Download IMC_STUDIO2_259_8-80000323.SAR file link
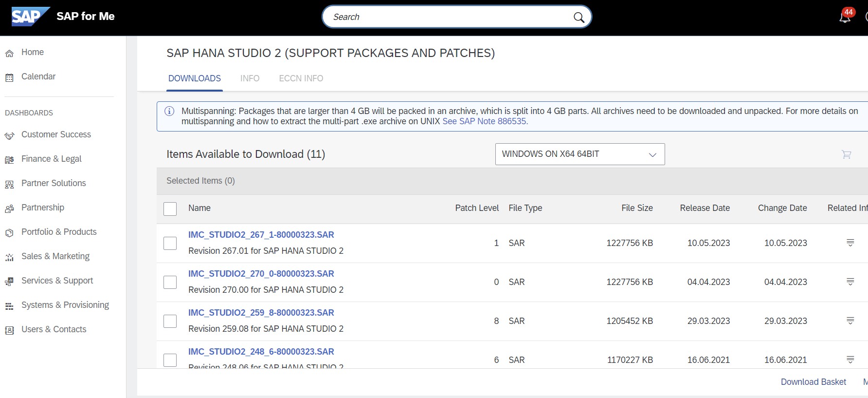 point(261,313)
